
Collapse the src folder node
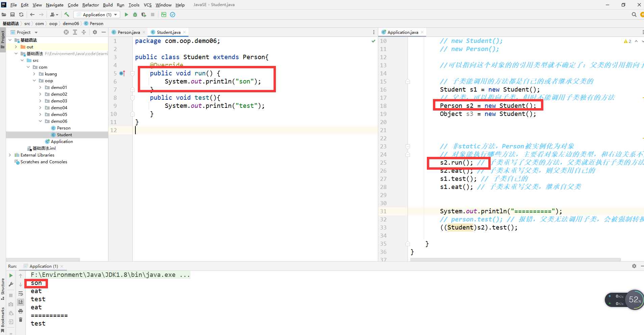22,61
